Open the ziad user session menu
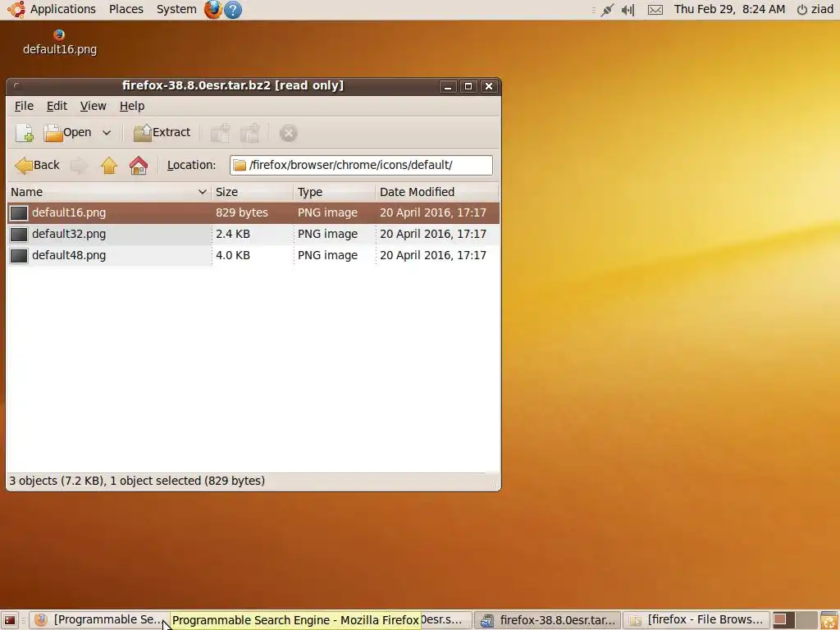The width and height of the screenshot is (840, 630). click(815, 9)
